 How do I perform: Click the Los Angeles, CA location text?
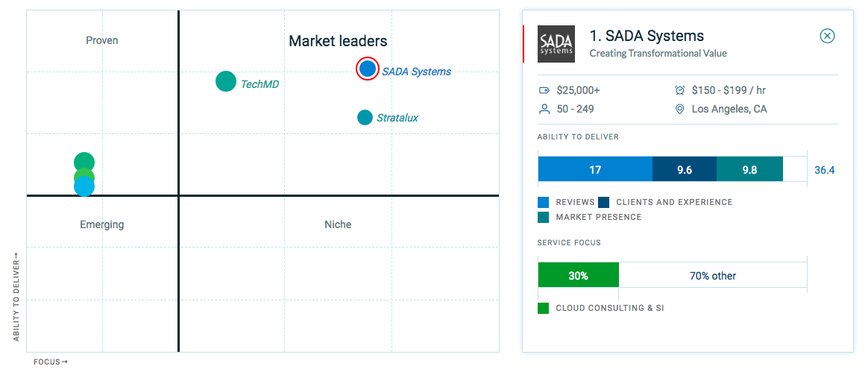tap(729, 109)
